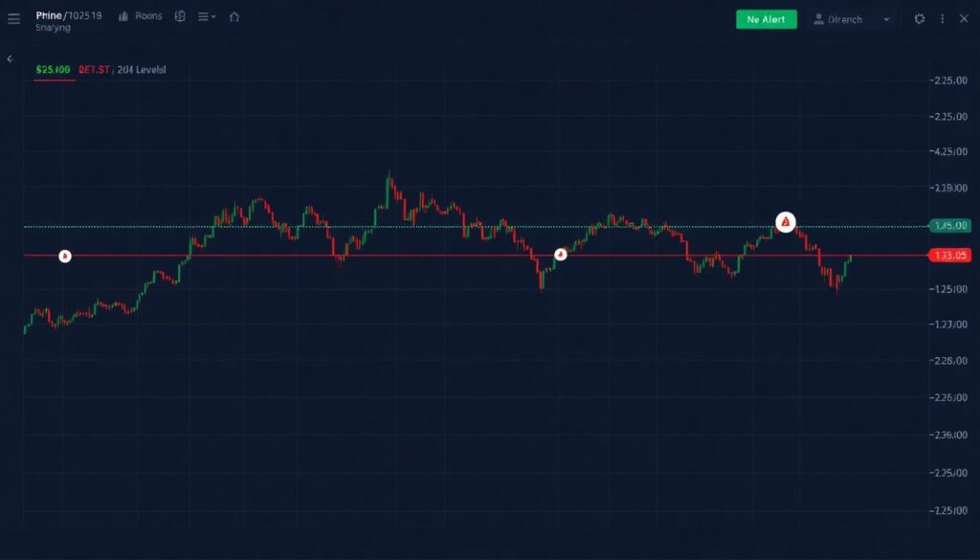This screenshot has width=980, height=560.
Task: Click the alert marker on the far left of the red line
Action: pyautogui.click(x=63, y=256)
